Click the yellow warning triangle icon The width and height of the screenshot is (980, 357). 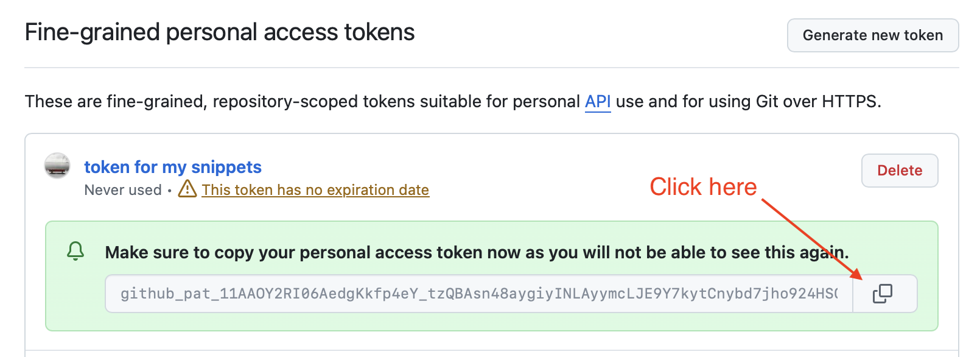[187, 189]
